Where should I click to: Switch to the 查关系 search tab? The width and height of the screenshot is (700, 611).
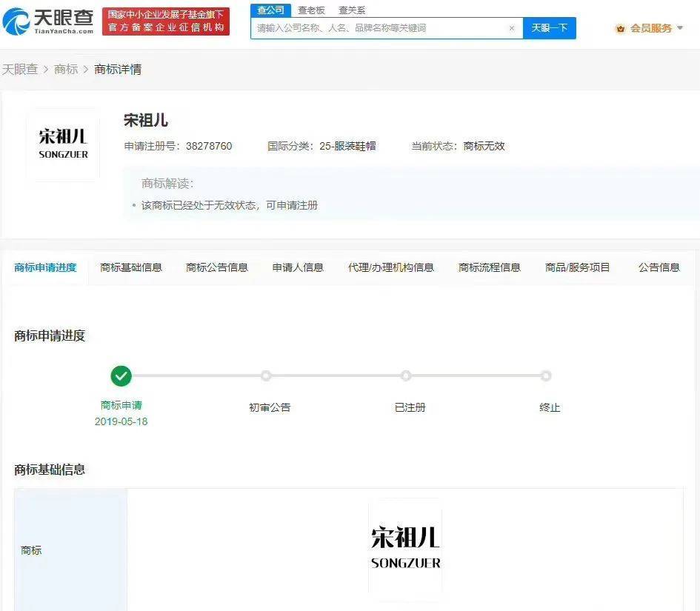point(352,10)
